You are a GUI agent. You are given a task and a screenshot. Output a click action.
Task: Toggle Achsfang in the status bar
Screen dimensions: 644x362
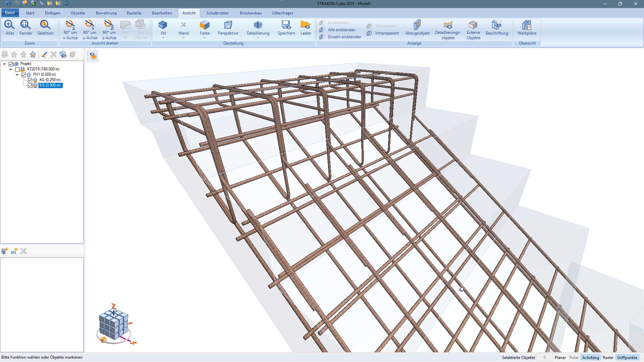click(590, 358)
